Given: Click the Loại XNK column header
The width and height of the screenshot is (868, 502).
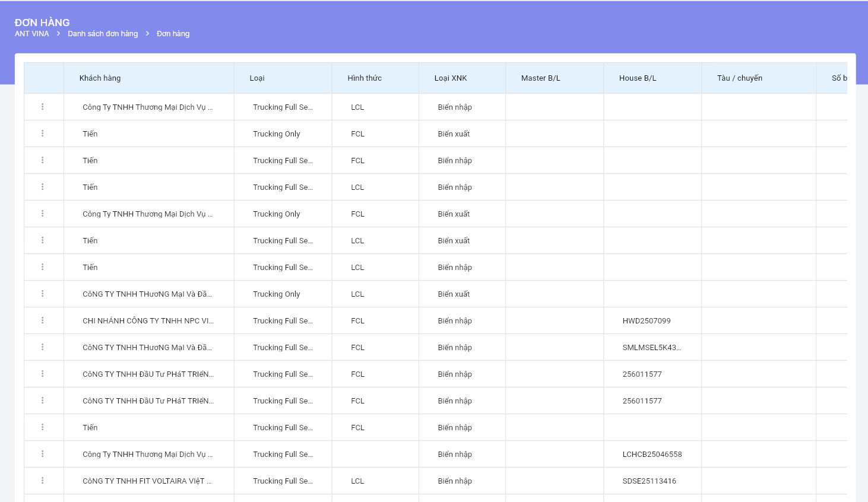Looking at the screenshot, I should pos(451,78).
